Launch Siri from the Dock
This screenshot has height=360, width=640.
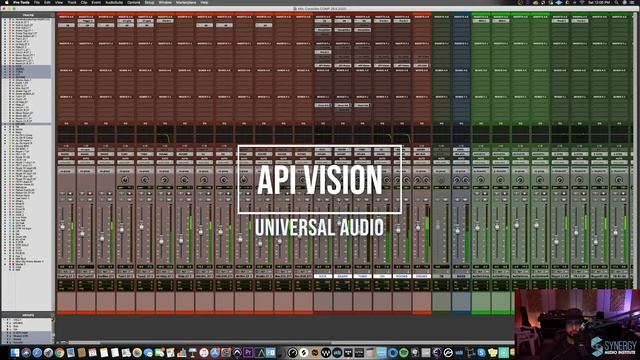[26, 352]
